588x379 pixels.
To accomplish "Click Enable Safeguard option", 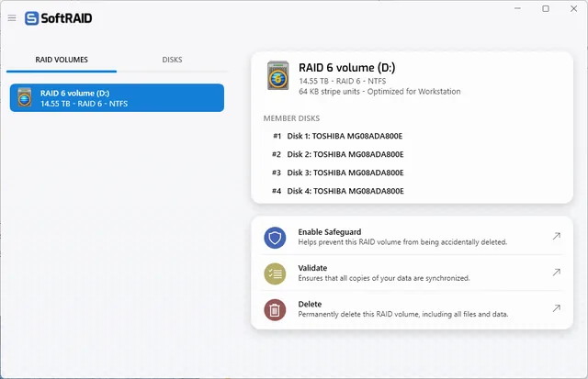I will click(x=412, y=237).
